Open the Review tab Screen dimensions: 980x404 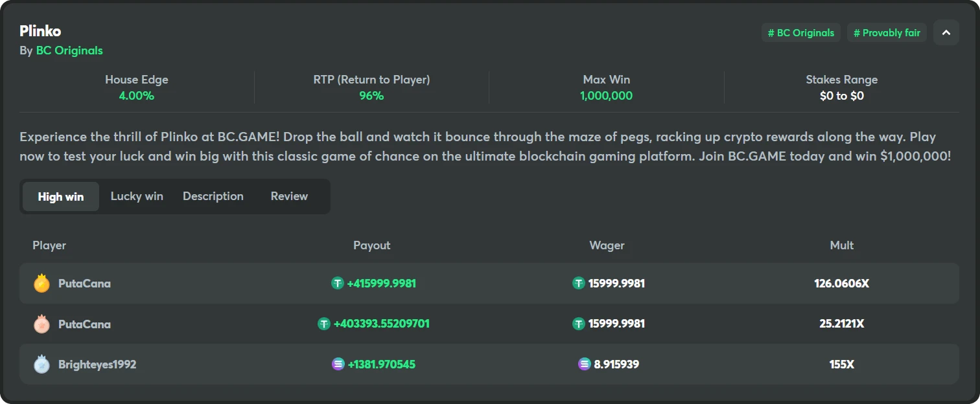[289, 196]
